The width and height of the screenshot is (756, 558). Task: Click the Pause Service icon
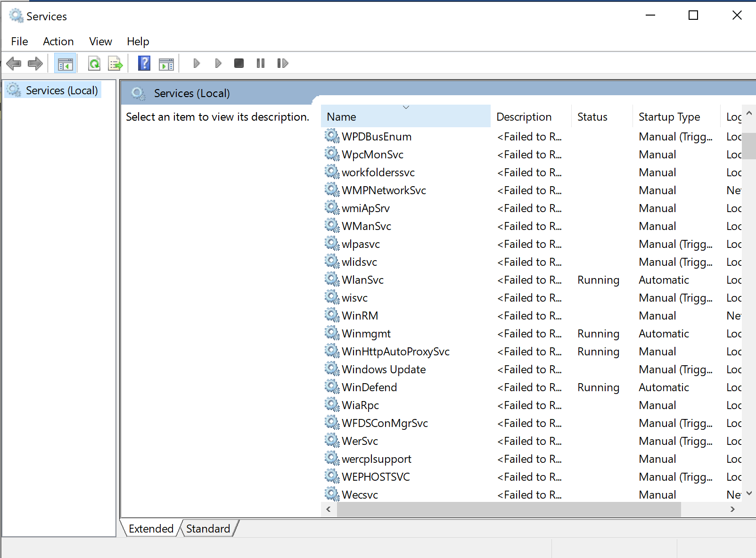(261, 63)
